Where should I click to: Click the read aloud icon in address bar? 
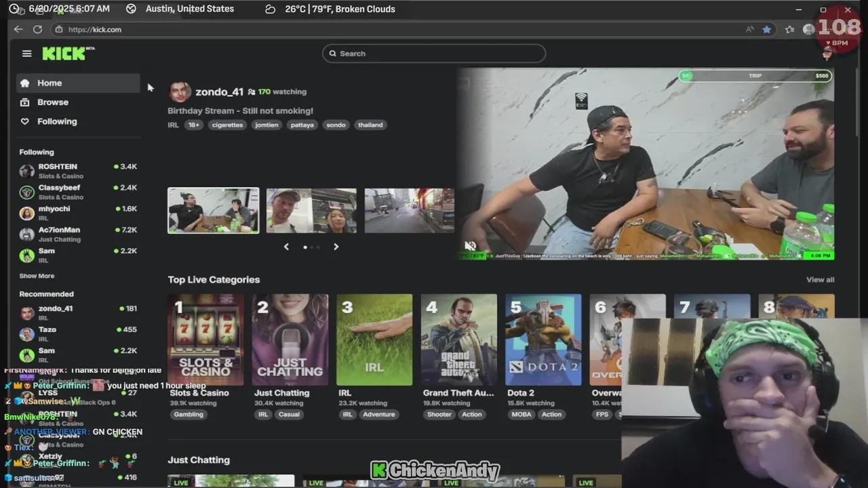(x=750, y=29)
